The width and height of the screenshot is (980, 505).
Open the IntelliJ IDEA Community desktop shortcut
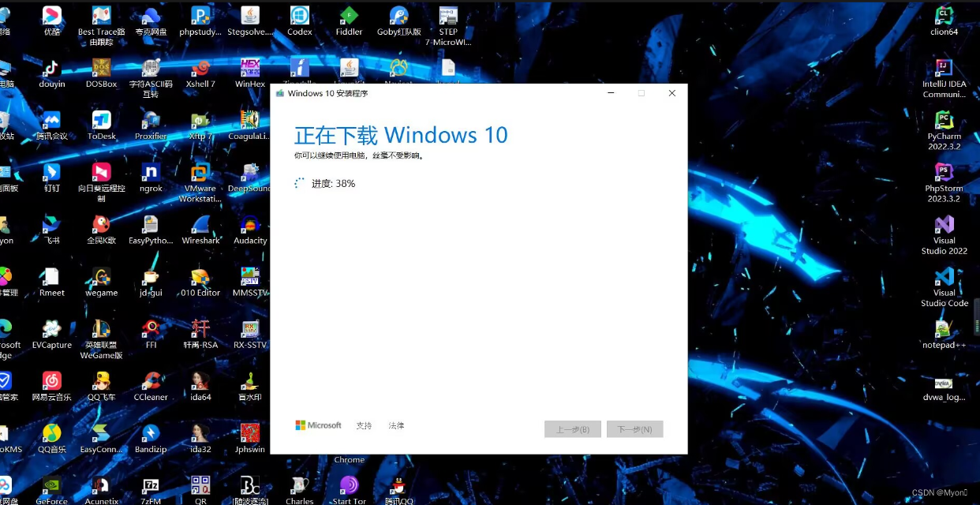(944, 78)
